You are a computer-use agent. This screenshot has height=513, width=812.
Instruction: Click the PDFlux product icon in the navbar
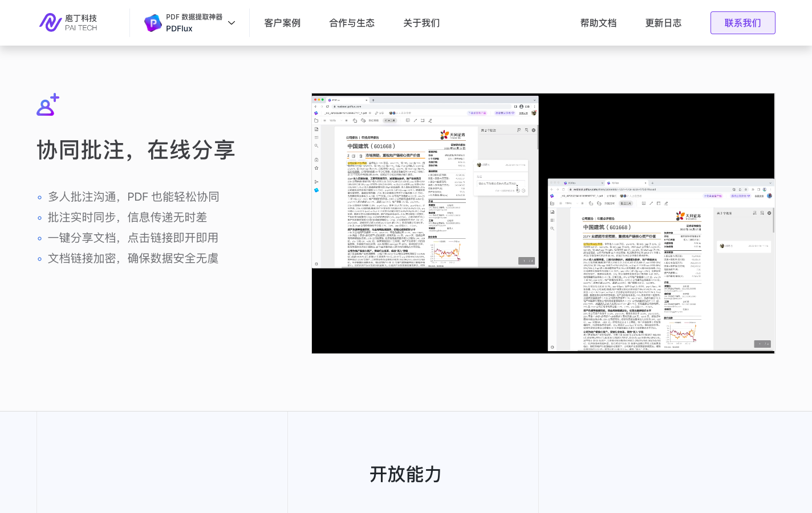tap(153, 23)
